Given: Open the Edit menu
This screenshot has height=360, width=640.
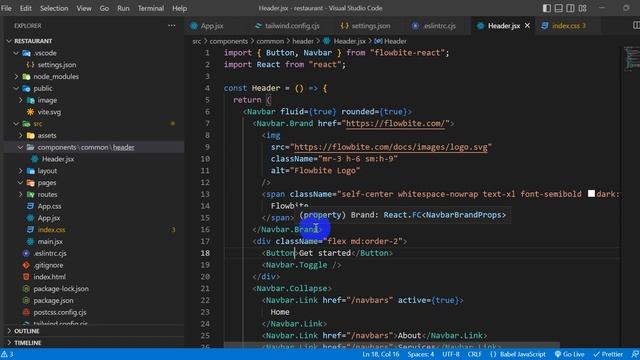Looking at the screenshot, I should 26,8.
